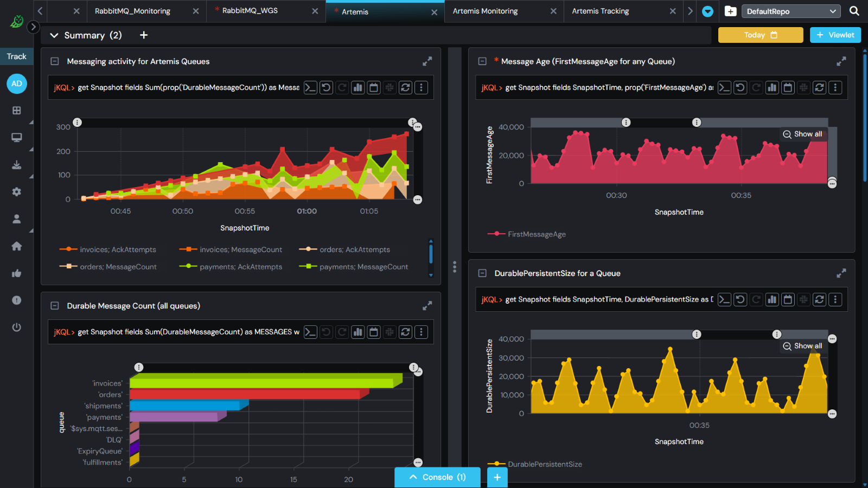The width and height of the screenshot is (868, 488).
Task: Click the + Viewlet button
Action: [x=835, y=35]
